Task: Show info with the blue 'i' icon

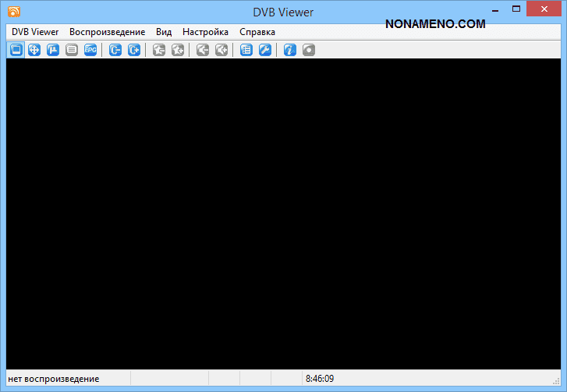Action: pos(290,50)
